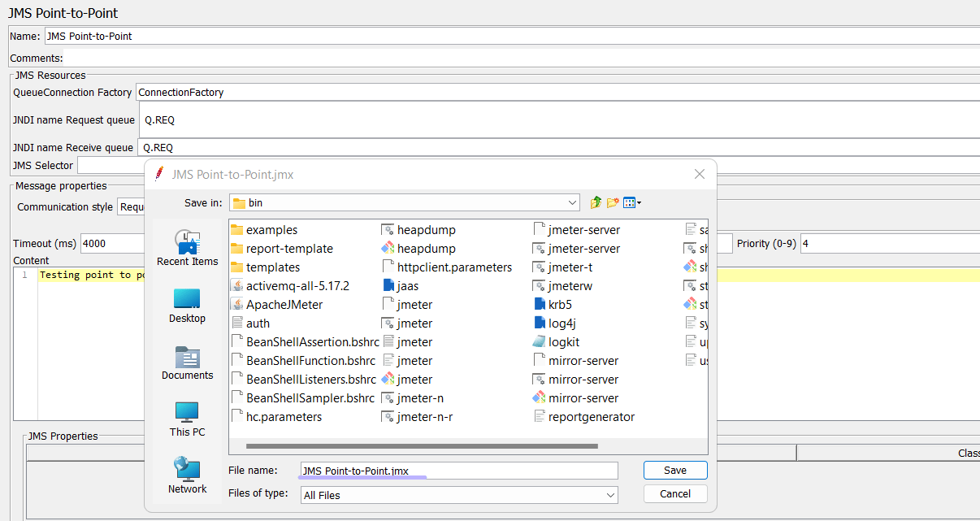Viewport: 980px width, 521px height.
Task: Select the Recent Items sidebar icon
Action: pyautogui.click(x=186, y=240)
